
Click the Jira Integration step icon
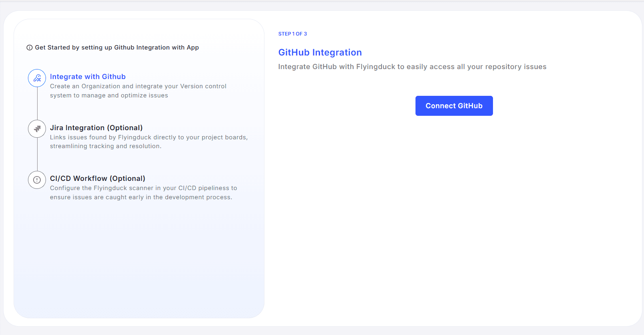pos(37,129)
